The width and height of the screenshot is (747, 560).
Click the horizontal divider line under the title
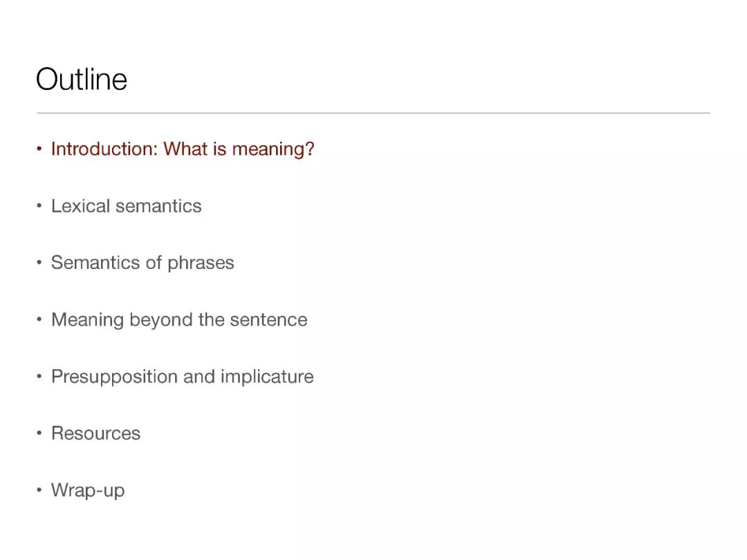point(373,113)
